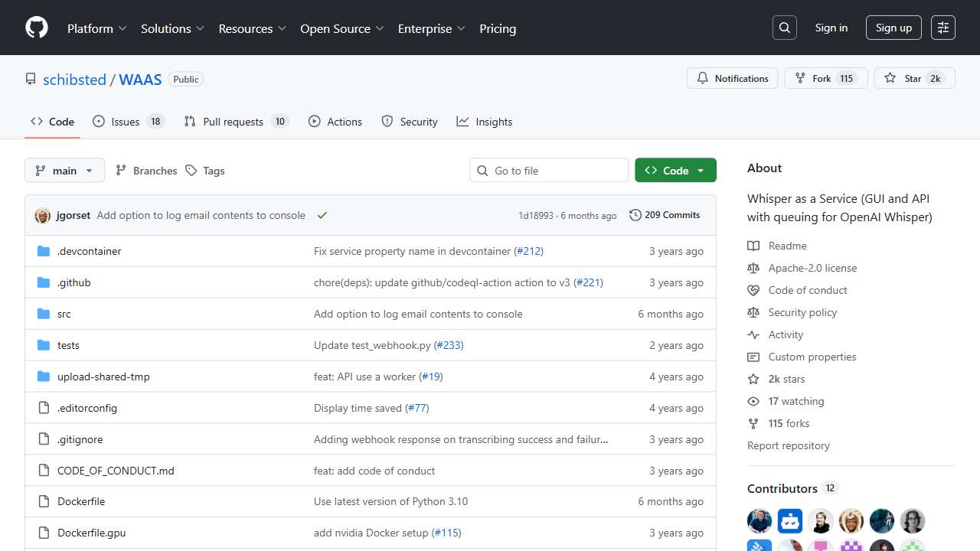Expand the main branch selector dropdown
980x551 pixels.
click(x=64, y=171)
